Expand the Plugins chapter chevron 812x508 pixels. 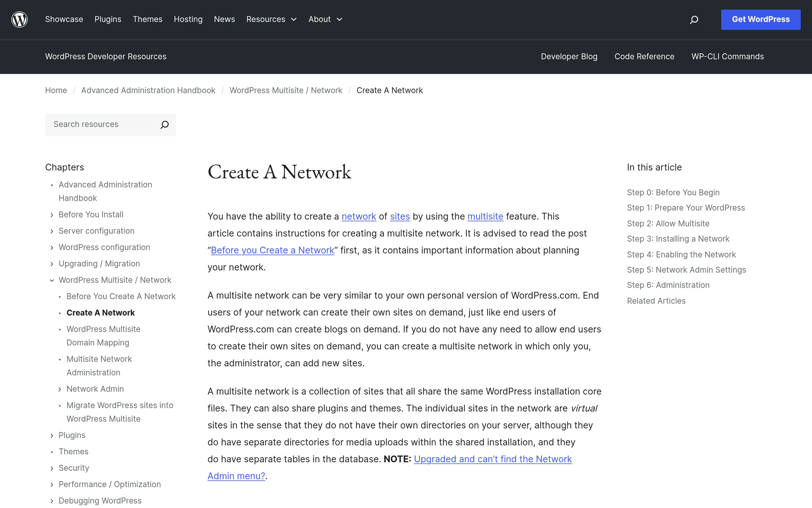click(52, 436)
